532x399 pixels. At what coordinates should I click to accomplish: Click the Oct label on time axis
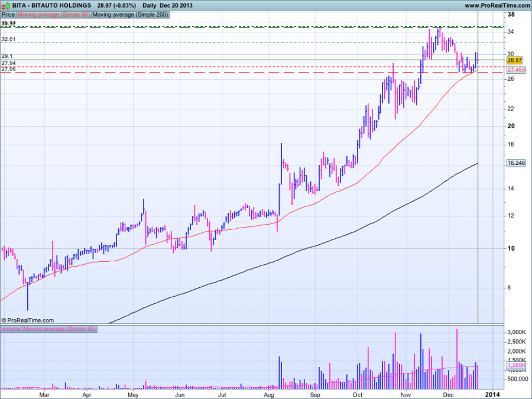pyautogui.click(x=357, y=395)
